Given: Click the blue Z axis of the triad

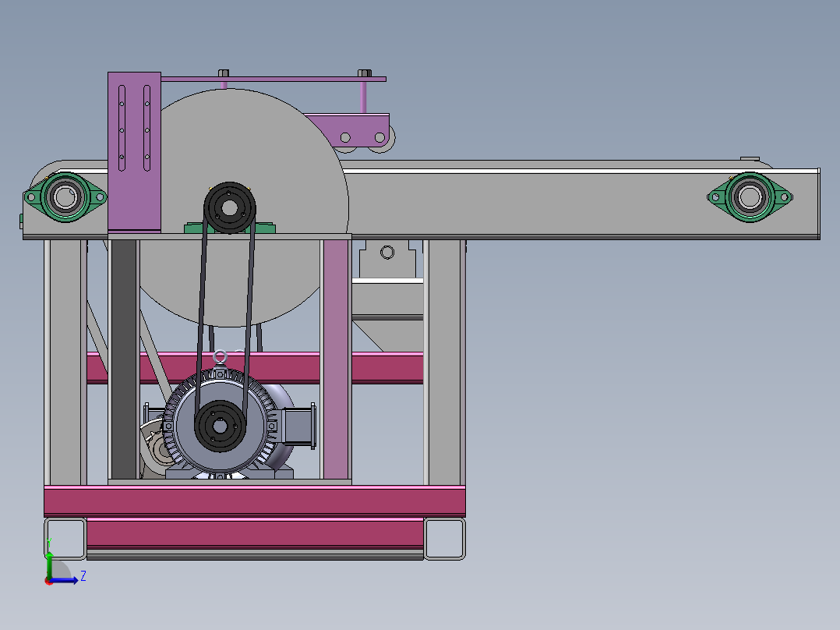Looking at the screenshot, I should 65,580.
